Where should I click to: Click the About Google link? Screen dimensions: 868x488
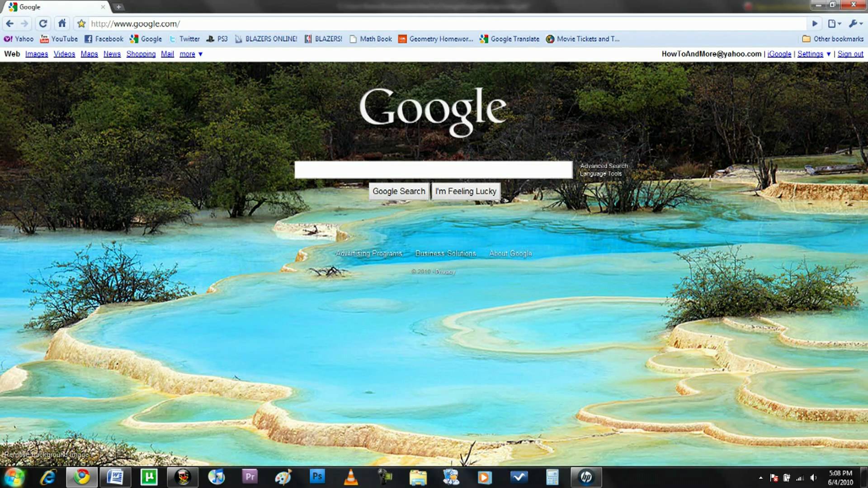[510, 253]
